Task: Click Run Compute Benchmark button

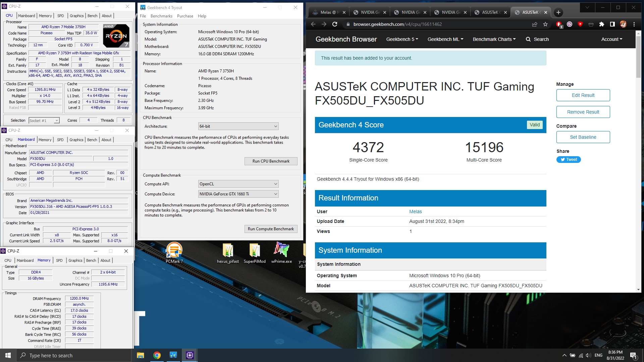Action: click(271, 229)
